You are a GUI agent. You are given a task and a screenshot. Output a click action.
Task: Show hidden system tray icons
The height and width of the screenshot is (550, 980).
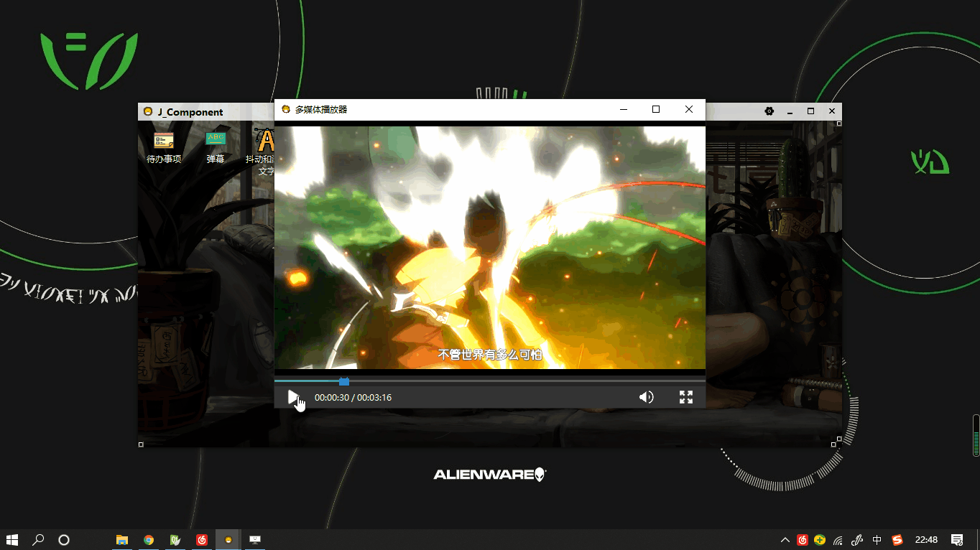click(785, 540)
